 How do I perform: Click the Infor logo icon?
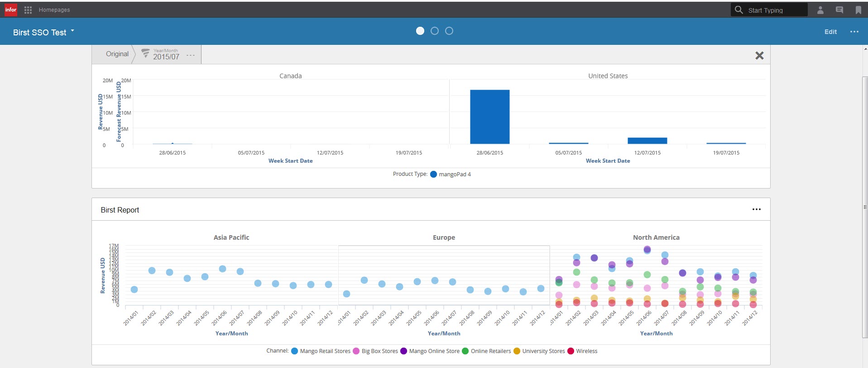pos(11,10)
